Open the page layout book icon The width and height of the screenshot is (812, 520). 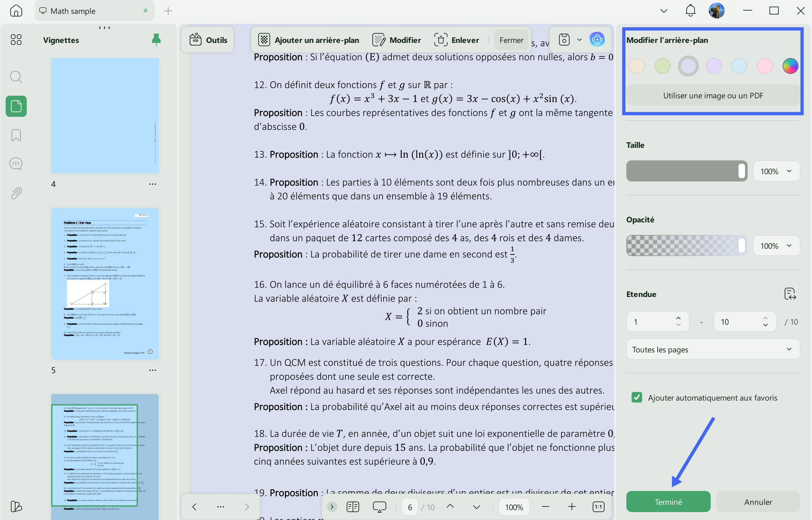353,506
